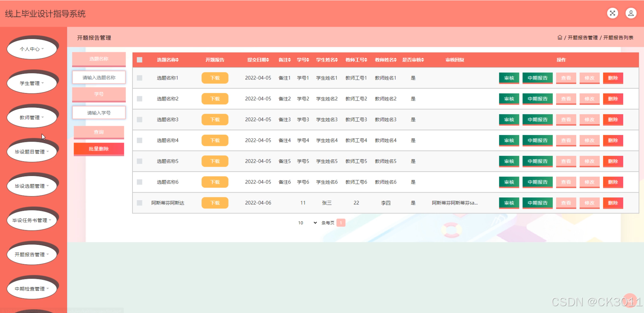Open the rows-per-page dropdown showing 10
This screenshot has height=313, width=644.
(308, 223)
